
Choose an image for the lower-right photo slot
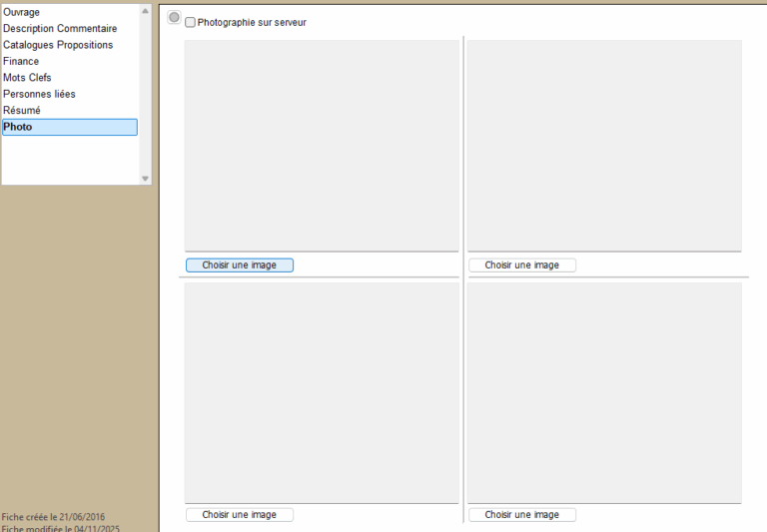pyautogui.click(x=521, y=515)
